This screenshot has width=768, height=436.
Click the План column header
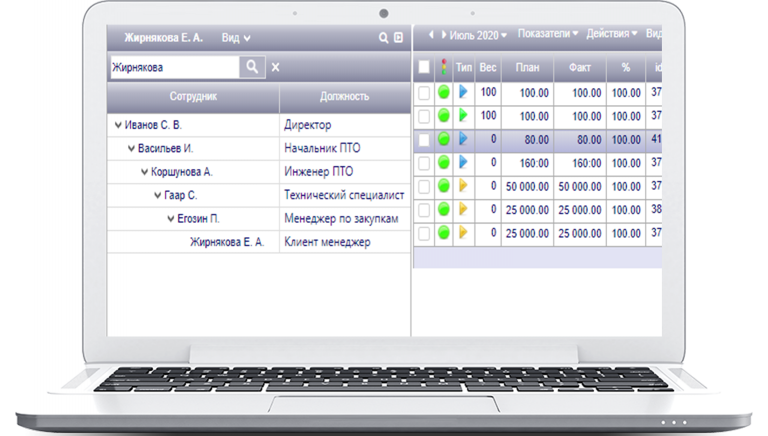[x=528, y=67]
